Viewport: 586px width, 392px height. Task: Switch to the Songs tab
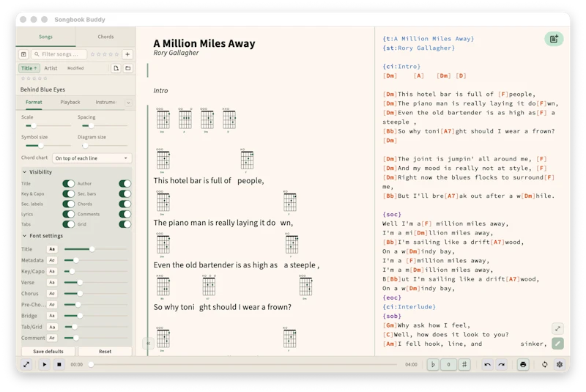point(45,37)
